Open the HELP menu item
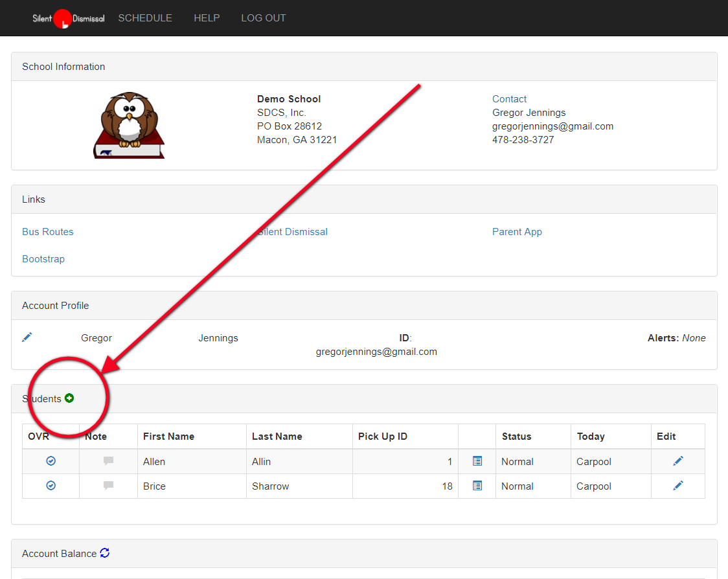728x579 pixels. [207, 18]
